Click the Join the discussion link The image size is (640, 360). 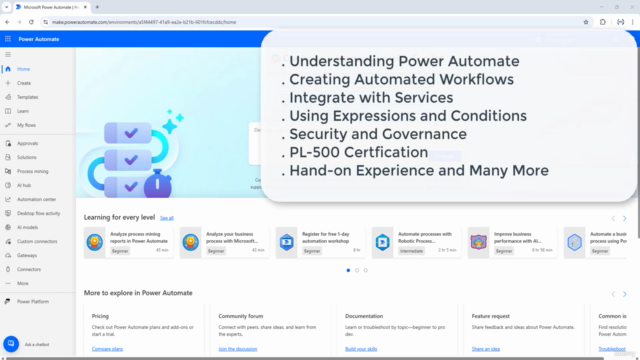click(x=238, y=349)
